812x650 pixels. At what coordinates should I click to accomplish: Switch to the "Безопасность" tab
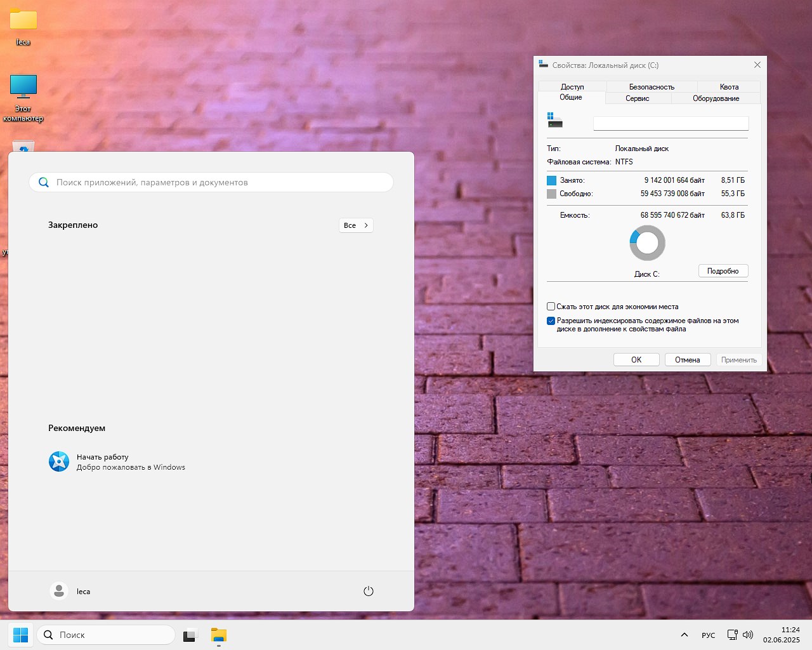(652, 87)
